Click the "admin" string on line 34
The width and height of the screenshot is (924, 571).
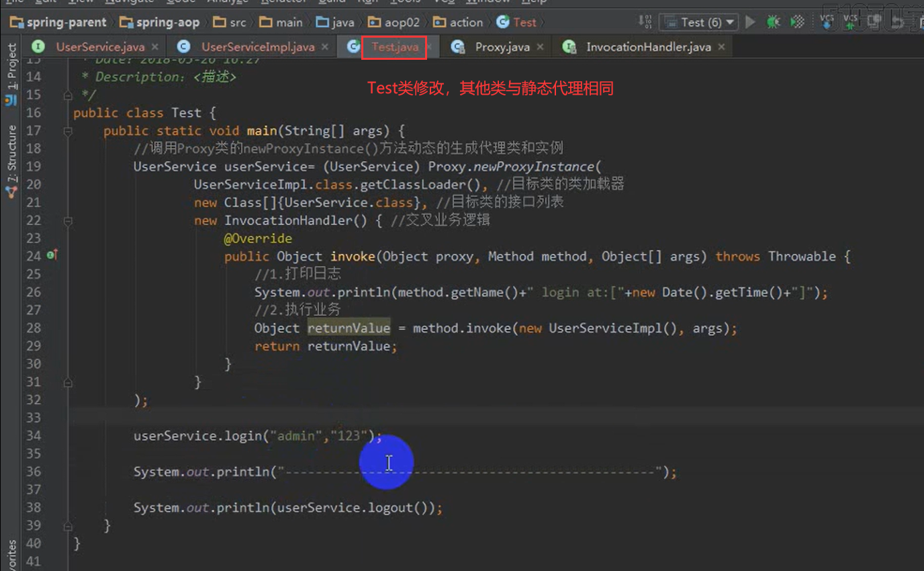pos(296,436)
